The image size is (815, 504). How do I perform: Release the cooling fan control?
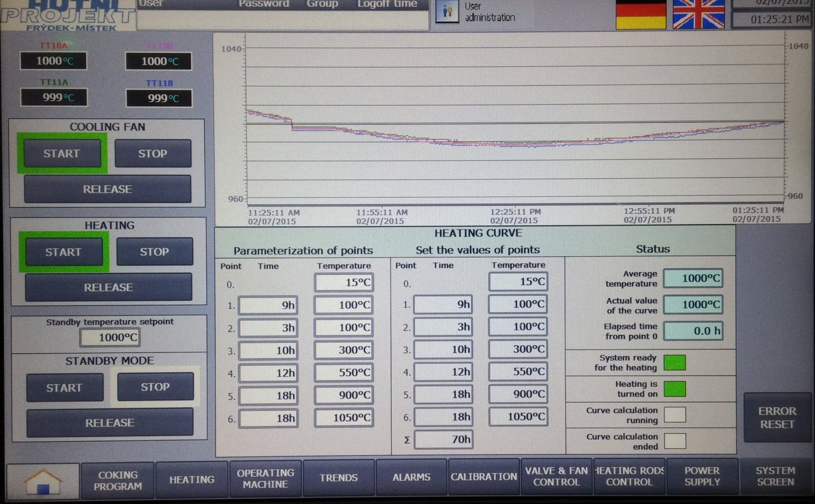tap(108, 189)
